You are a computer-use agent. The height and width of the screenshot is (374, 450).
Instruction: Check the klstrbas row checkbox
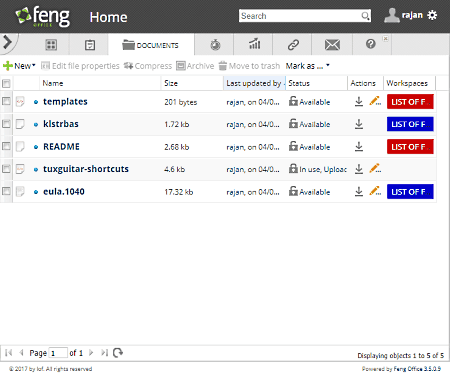[6, 124]
